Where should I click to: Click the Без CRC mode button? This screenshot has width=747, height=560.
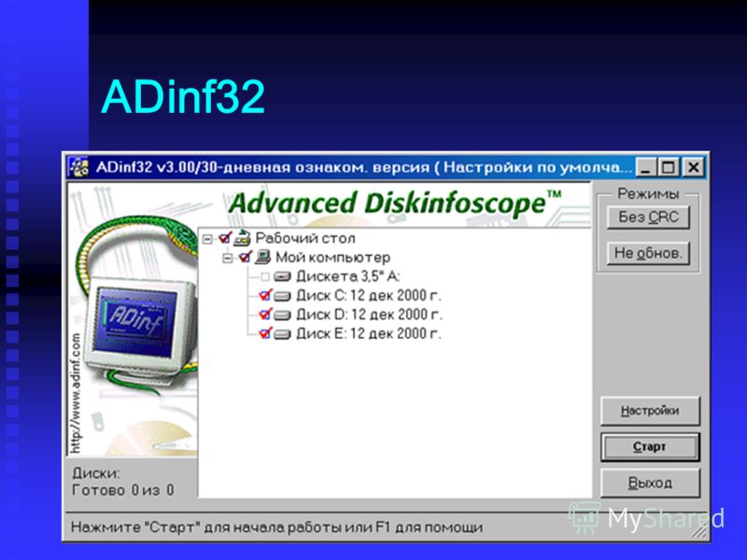tap(648, 217)
